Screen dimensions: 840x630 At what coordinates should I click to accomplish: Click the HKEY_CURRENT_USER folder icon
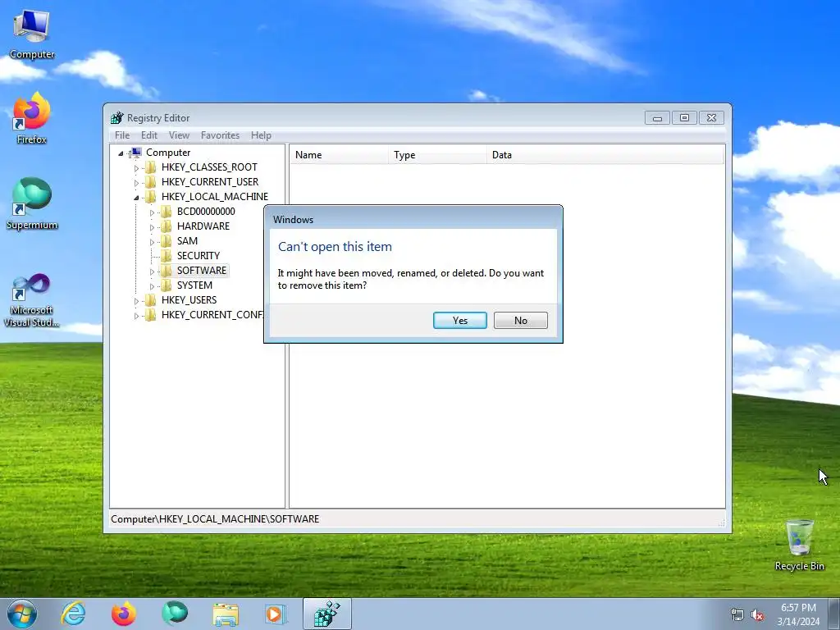[x=151, y=182]
